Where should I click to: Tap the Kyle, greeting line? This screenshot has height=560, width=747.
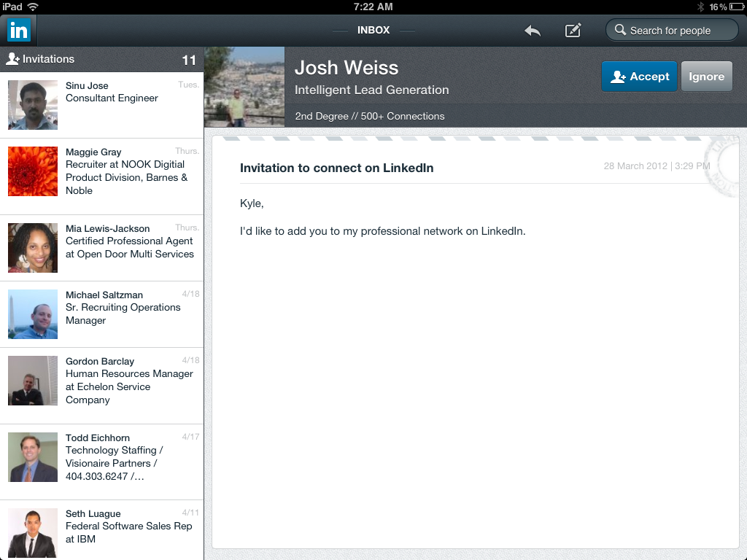252,203
